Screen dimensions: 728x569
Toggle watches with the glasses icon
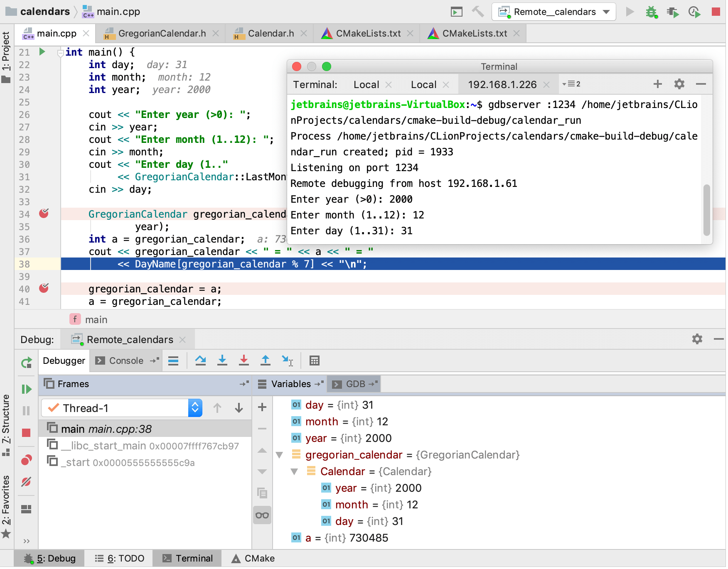pos(262,515)
